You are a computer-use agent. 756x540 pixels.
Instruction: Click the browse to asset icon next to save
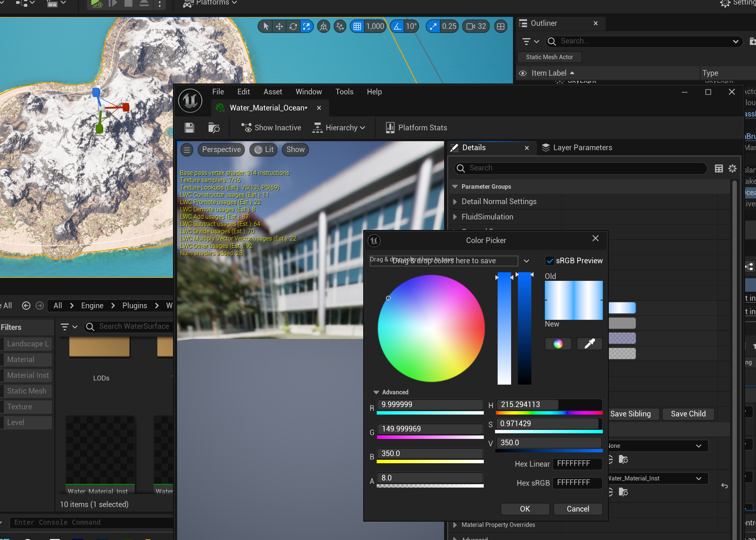tap(213, 128)
